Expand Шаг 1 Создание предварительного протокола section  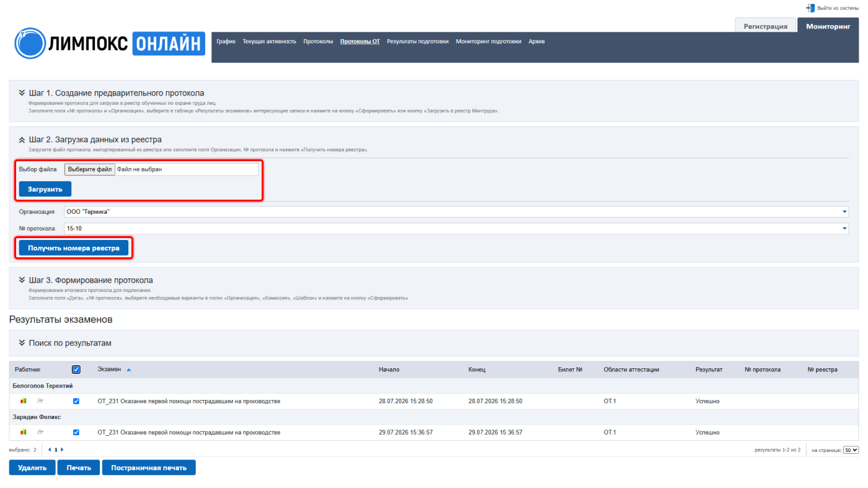22,93
